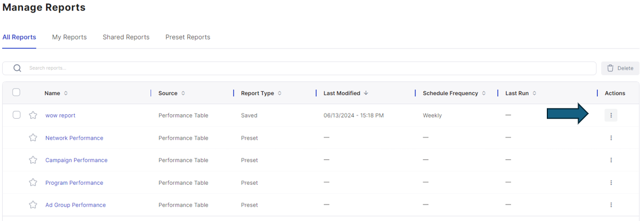
Task: Check the wow report row checkbox
Action: pos(16,115)
